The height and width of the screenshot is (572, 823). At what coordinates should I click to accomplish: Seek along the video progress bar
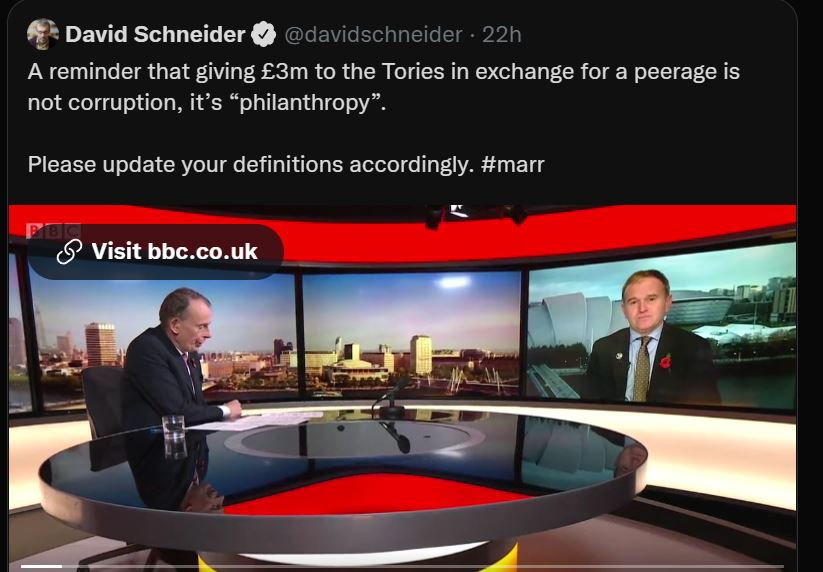point(402,567)
